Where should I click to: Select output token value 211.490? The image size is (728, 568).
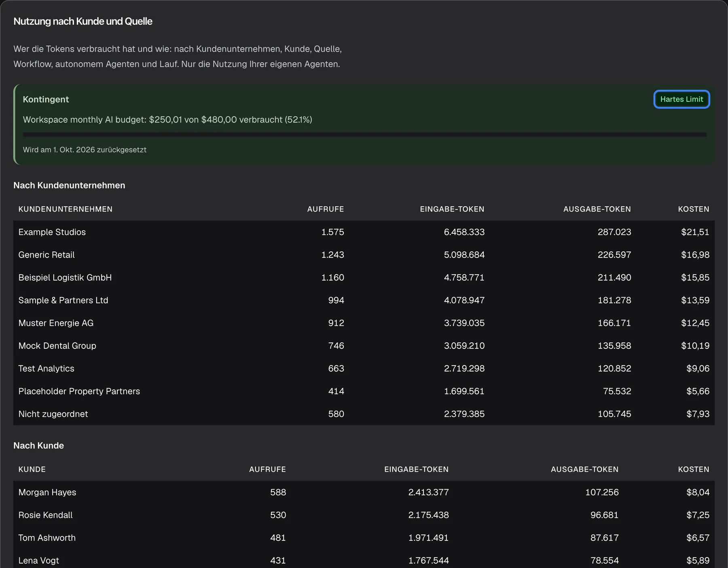pyautogui.click(x=614, y=277)
